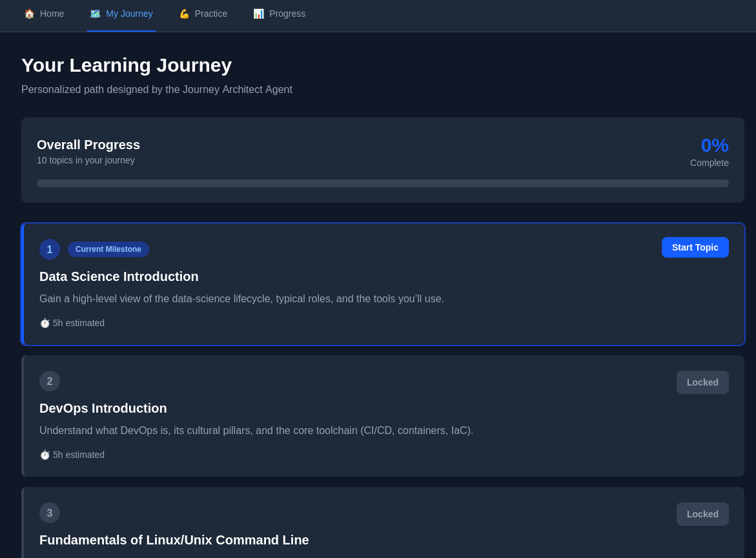756x558 pixels.
Task: Open the Data Science Introduction title
Action: click(119, 276)
